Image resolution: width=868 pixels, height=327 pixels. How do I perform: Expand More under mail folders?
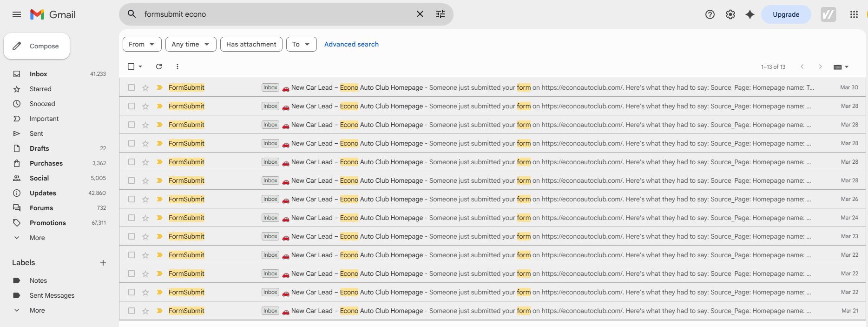click(x=37, y=238)
